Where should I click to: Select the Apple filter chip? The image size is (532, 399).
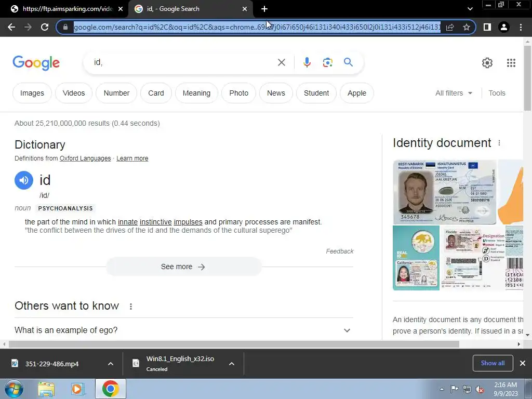click(x=357, y=93)
